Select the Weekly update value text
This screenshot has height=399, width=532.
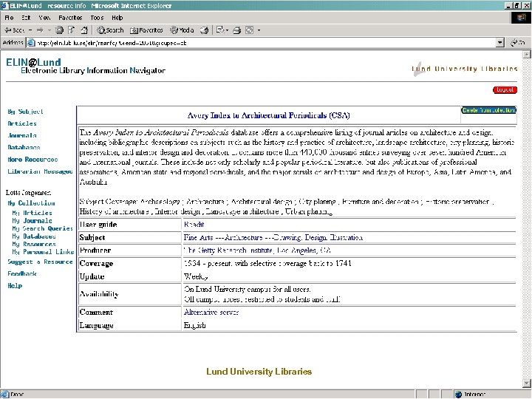[x=196, y=276]
